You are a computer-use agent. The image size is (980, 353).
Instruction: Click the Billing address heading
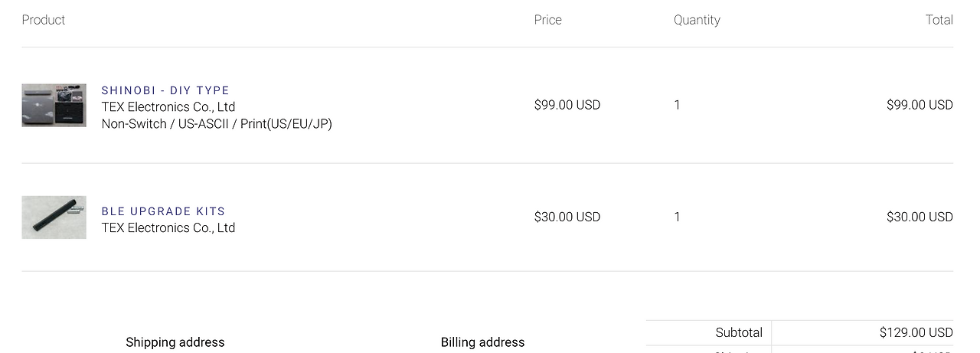pos(482,342)
